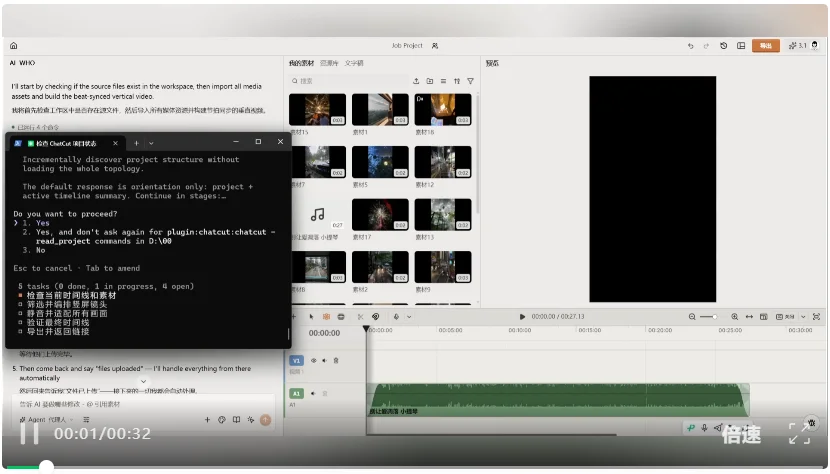This screenshot has height=474, width=830.
Task: Click the undo arrow in the top bar
Action: pyautogui.click(x=690, y=46)
